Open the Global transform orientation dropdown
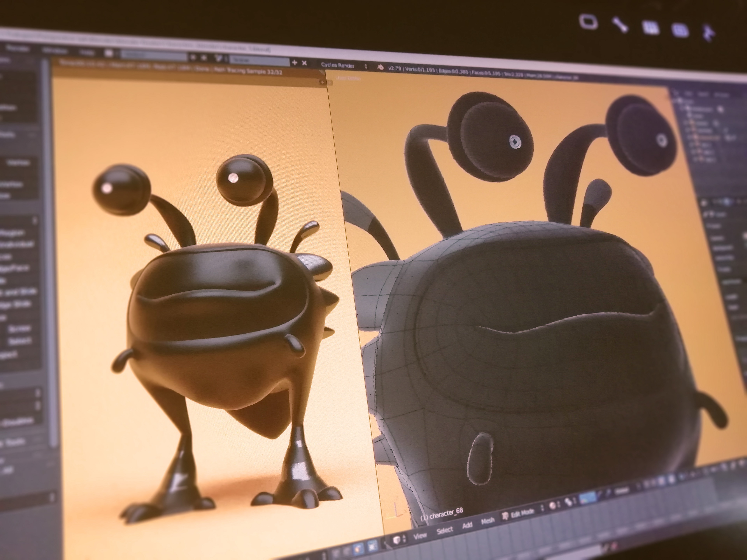The width and height of the screenshot is (747, 560). [622, 490]
